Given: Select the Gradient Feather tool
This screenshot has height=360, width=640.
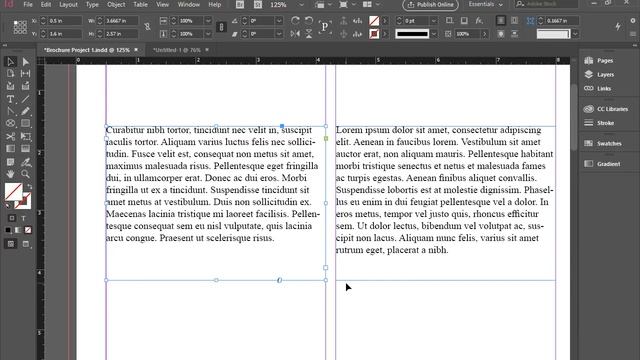Looking at the screenshot, I should [25, 149].
